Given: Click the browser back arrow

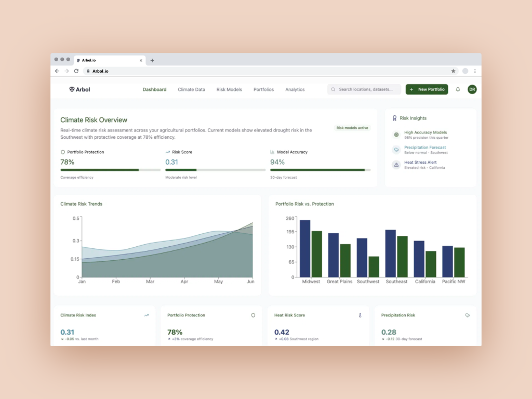Looking at the screenshot, I should 57,71.
